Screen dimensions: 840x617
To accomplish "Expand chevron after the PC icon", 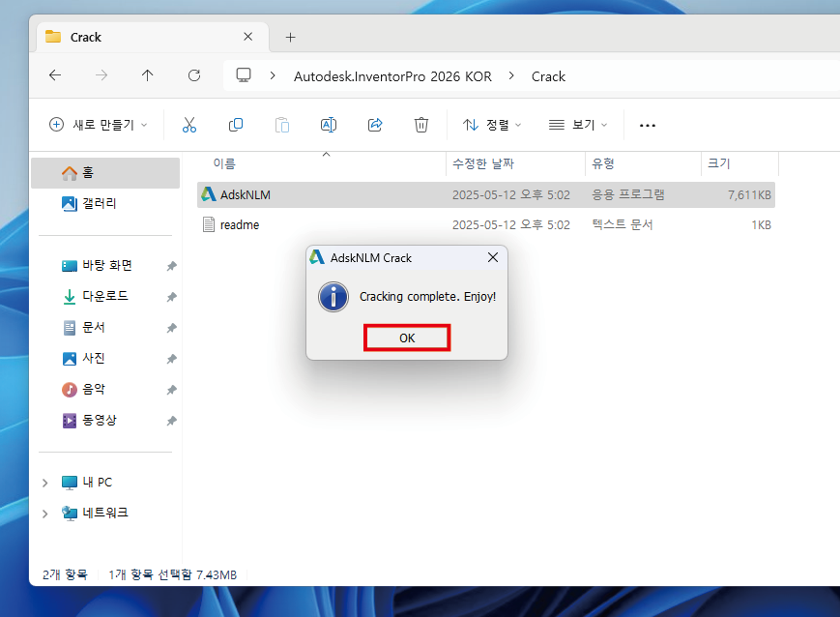I will coord(273,75).
